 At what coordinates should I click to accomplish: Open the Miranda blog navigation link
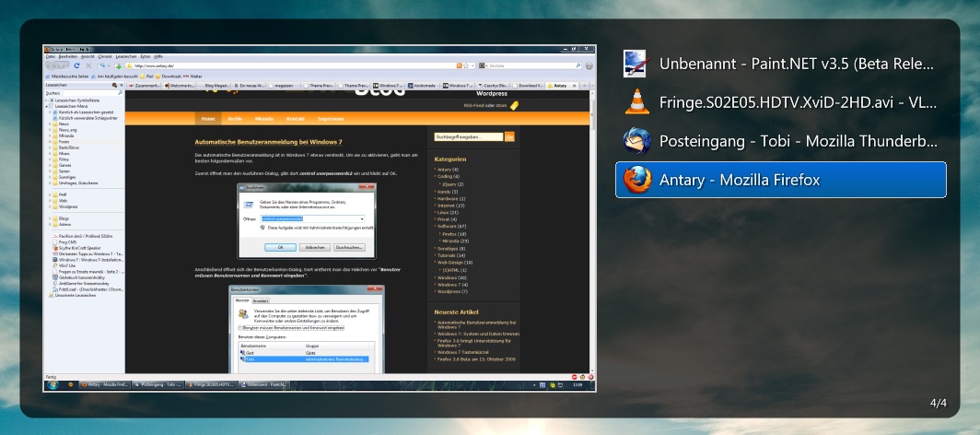click(x=264, y=119)
